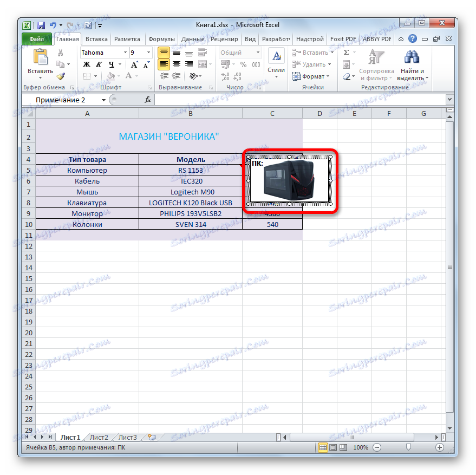Click the thousands separator 000 icon
Image resolution: width=476 pixels, height=475 pixels.
[256, 64]
